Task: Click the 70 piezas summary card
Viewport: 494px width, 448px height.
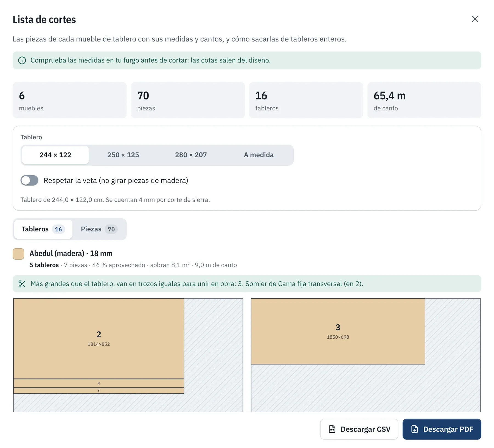Action: [188, 100]
